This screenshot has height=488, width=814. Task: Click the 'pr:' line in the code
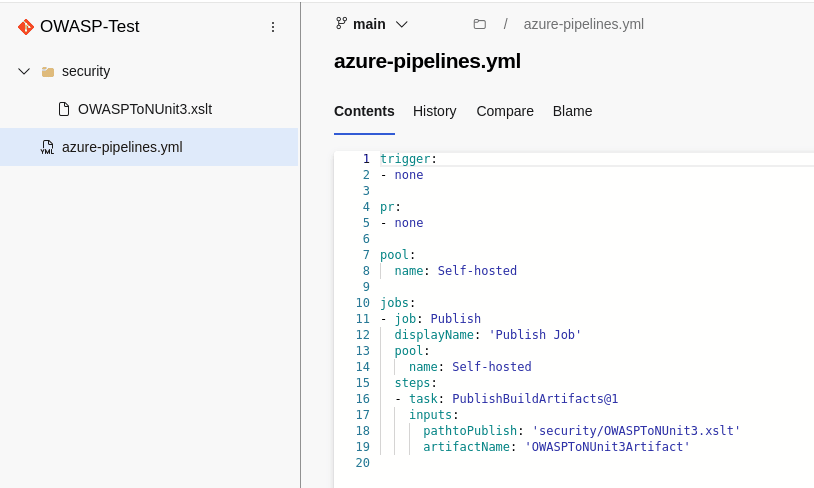coord(390,207)
